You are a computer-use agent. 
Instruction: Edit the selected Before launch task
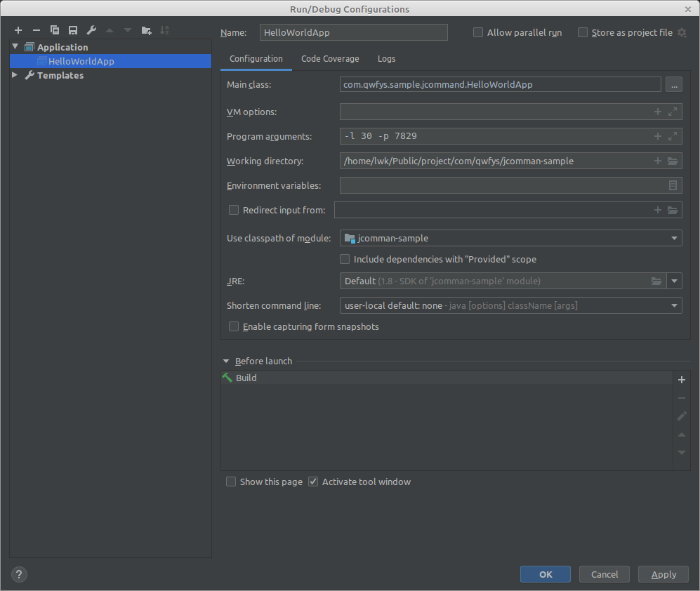point(682,416)
